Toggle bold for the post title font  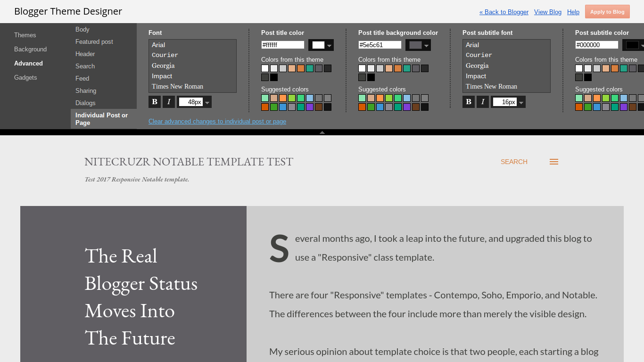coord(154,101)
